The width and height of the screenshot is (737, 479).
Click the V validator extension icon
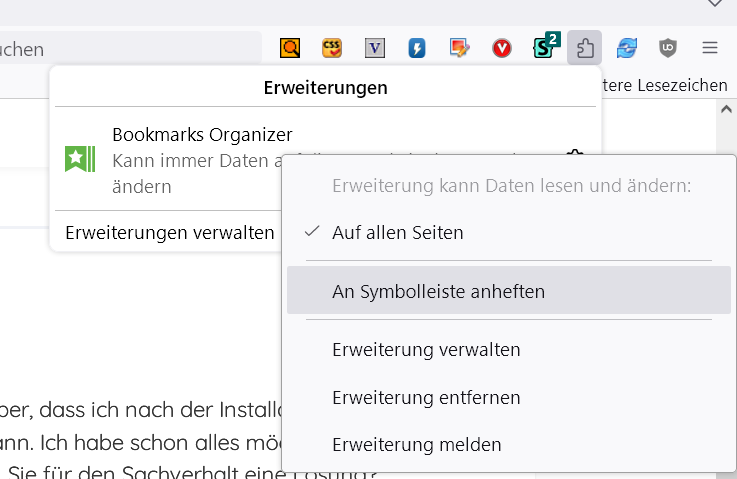point(375,47)
